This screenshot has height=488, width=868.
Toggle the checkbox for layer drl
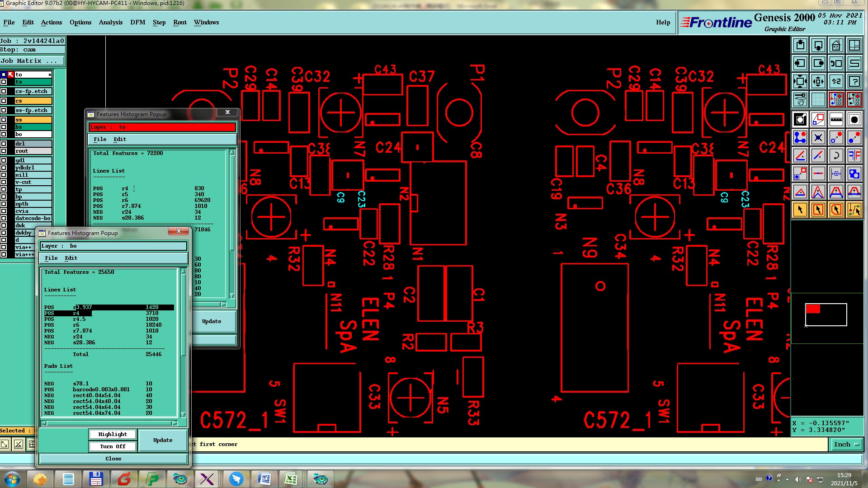click(x=4, y=144)
